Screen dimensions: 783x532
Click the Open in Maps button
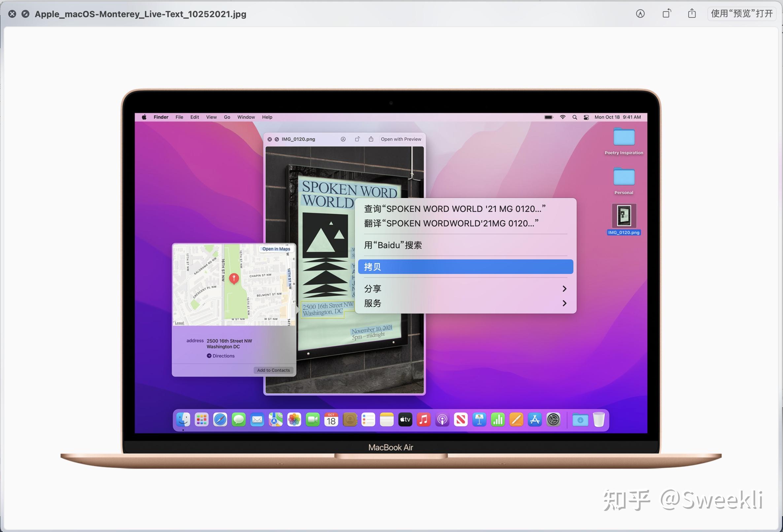[276, 249]
